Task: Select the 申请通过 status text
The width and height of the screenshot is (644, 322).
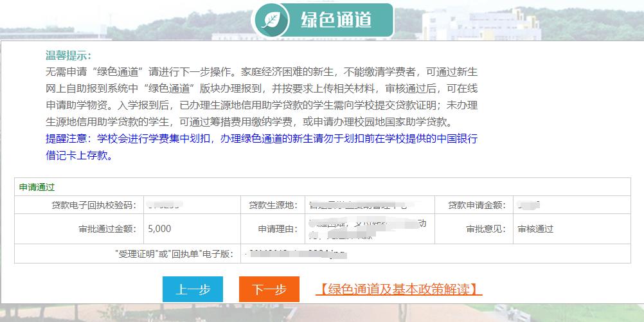Action: click(37, 187)
